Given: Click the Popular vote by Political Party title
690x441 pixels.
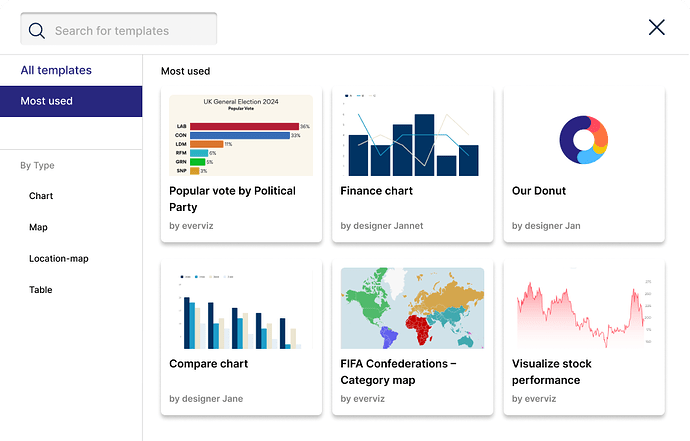Looking at the screenshot, I should [x=232, y=199].
